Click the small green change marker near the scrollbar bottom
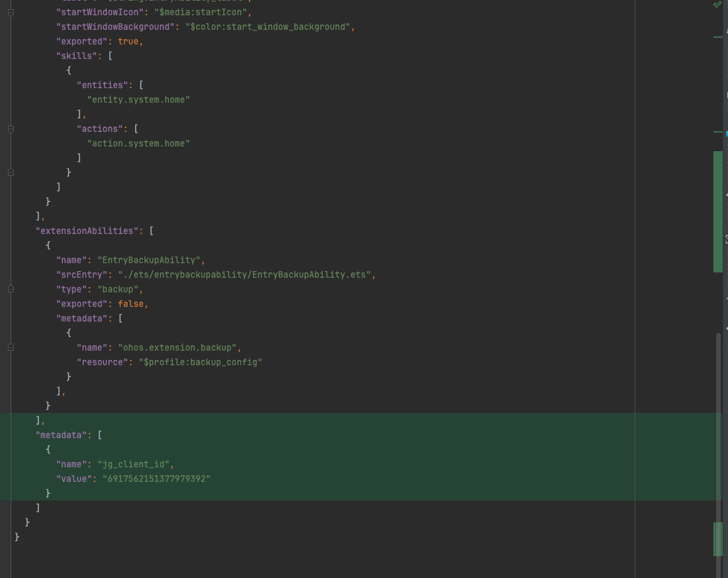Screen dimensions: 728x578 pos(717,538)
